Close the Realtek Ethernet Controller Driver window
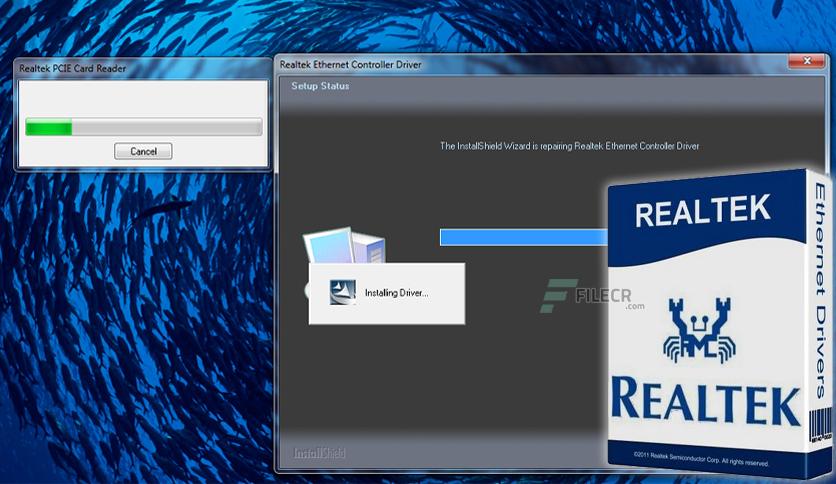The height and width of the screenshot is (484, 836). pyautogui.click(x=805, y=63)
